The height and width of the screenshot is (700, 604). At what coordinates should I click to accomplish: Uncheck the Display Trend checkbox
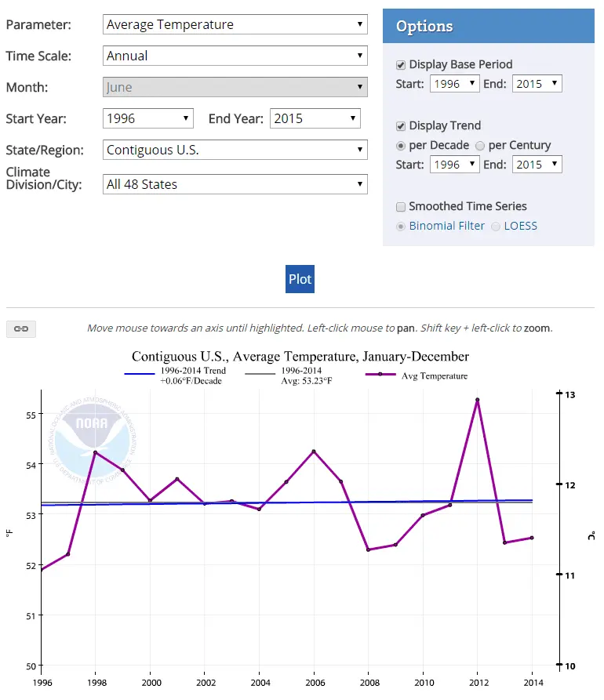click(402, 125)
